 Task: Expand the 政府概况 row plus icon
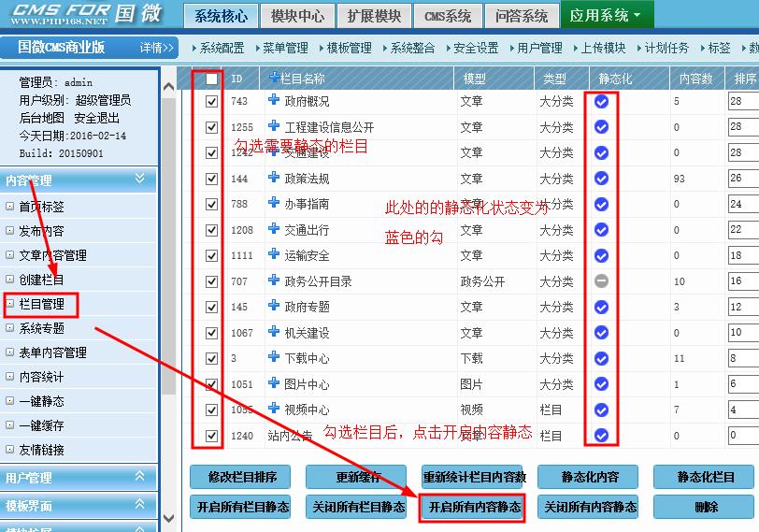(274, 100)
